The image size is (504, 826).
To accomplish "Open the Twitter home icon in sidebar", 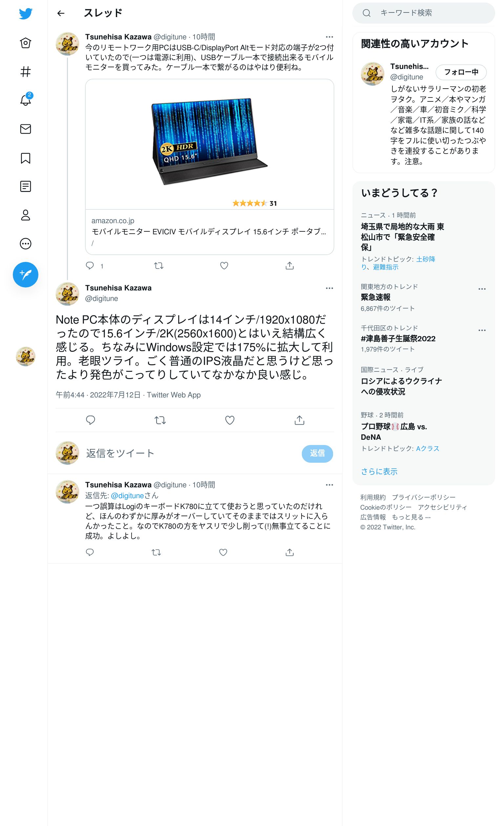I will [x=26, y=43].
